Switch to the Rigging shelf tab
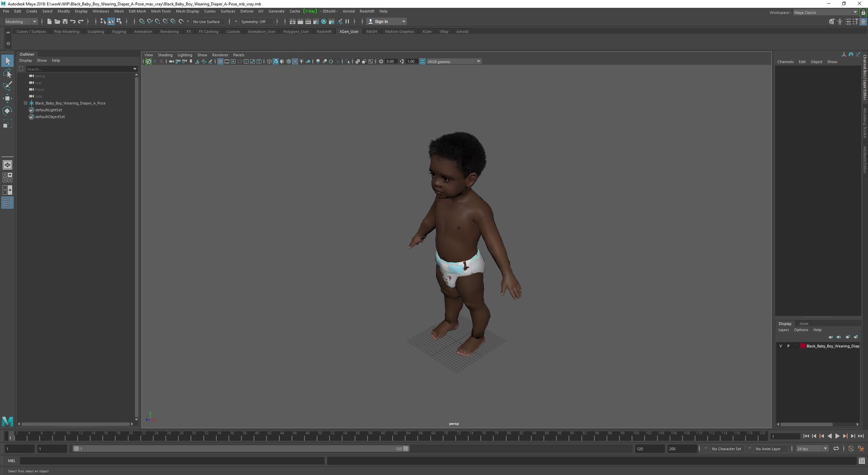Viewport: 868px width, 475px height. (x=119, y=32)
